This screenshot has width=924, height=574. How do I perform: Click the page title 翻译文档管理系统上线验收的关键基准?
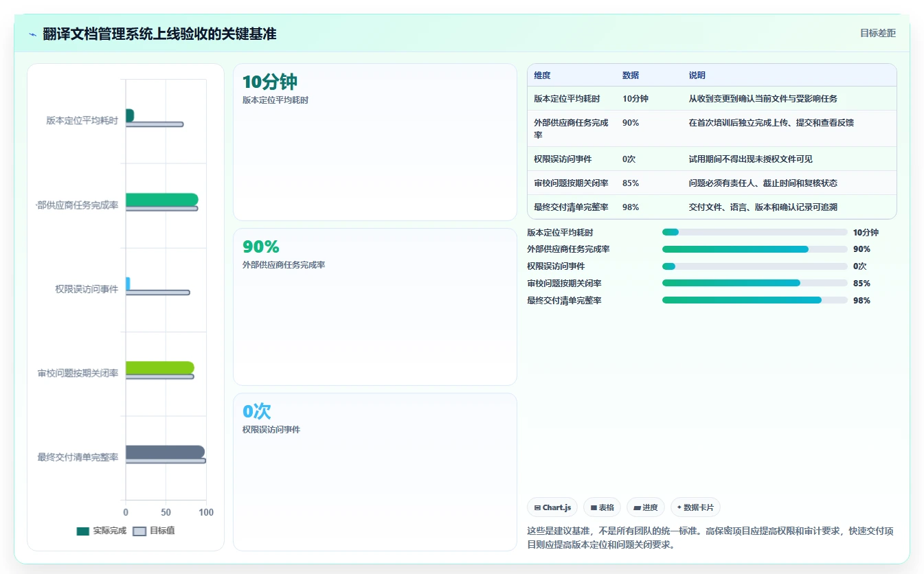tap(159, 34)
